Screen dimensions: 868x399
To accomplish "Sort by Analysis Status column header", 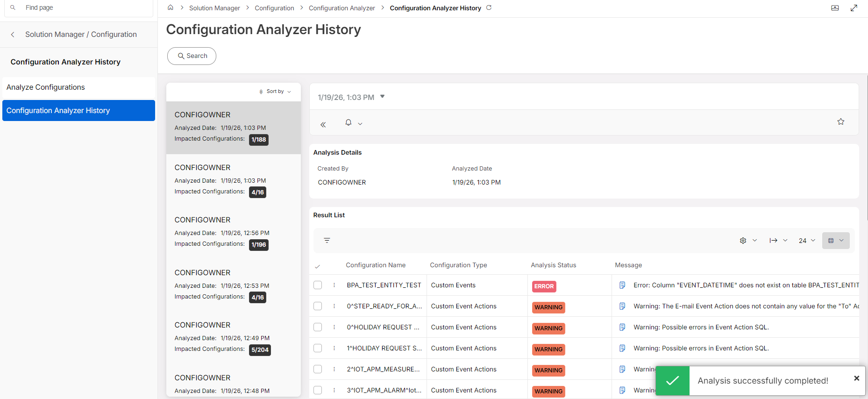I will [553, 265].
